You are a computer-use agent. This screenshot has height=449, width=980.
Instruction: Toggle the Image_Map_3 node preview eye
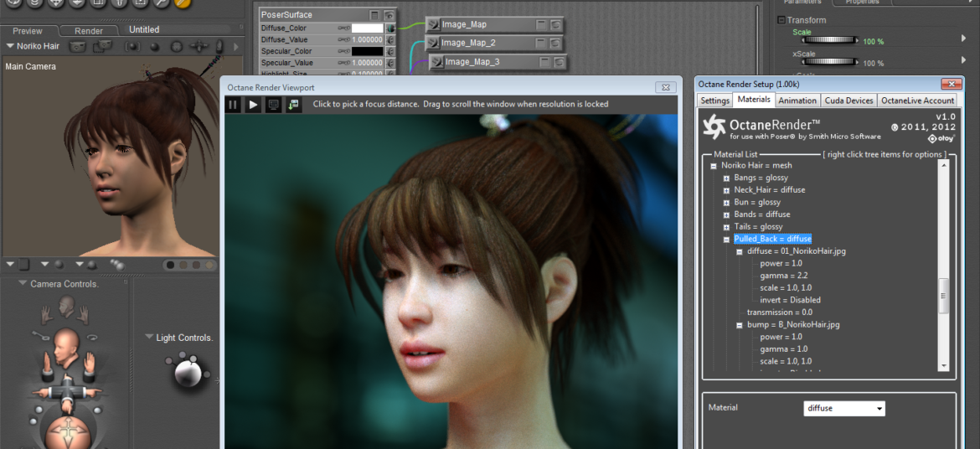(x=560, y=62)
